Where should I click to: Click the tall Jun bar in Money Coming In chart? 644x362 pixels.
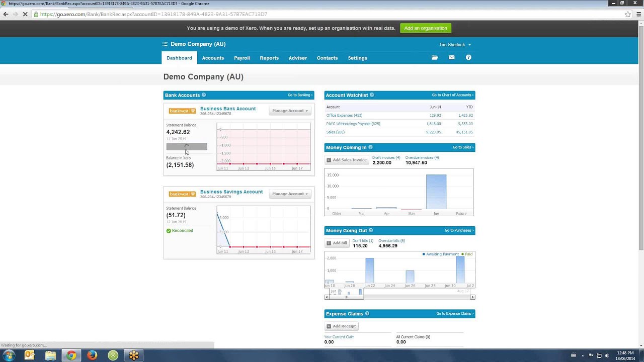tap(436, 192)
